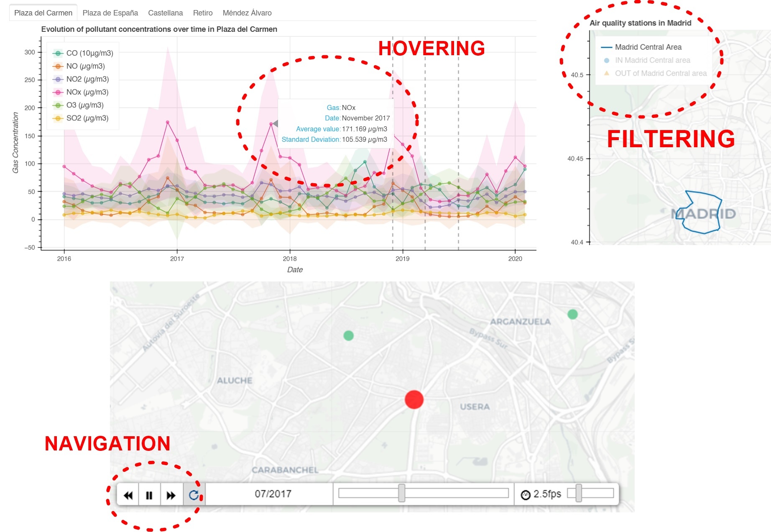Show the OUT of Madrid Central area stations
This screenshot has height=532, width=771.
tap(655, 73)
